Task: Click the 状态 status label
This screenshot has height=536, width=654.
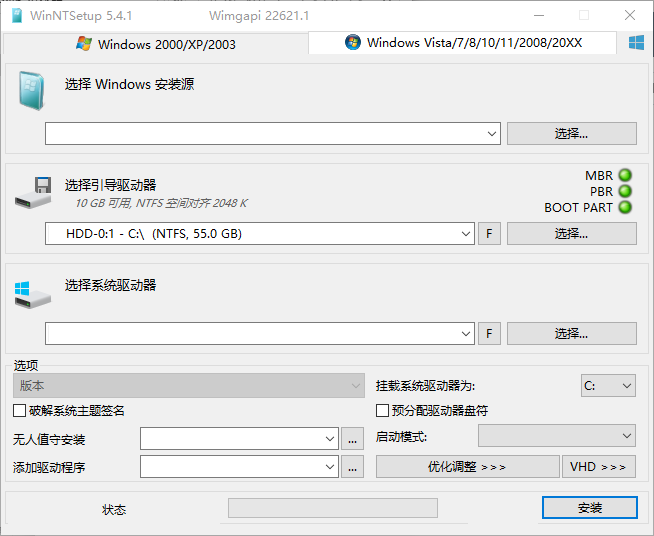Action: pyautogui.click(x=114, y=509)
